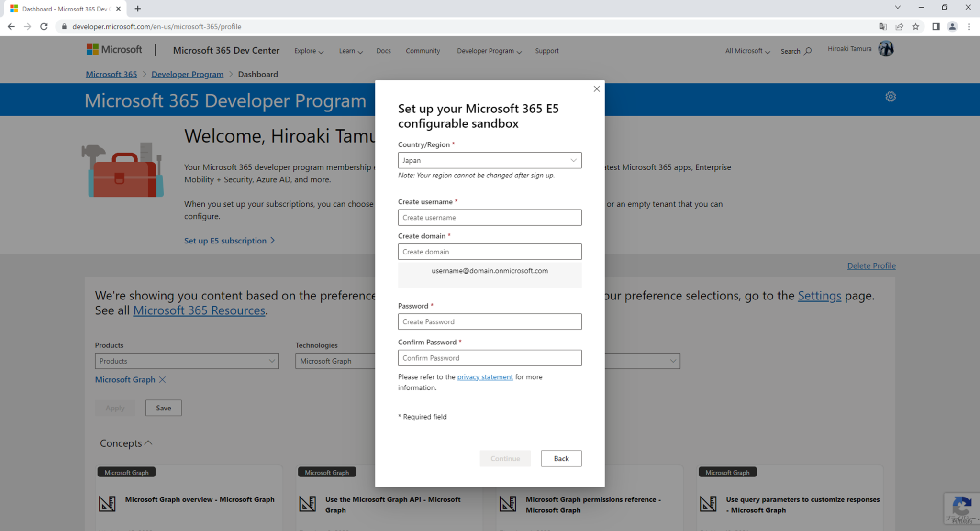Click the search magnifier icon
The width and height of the screenshot is (980, 531).
[x=809, y=51]
